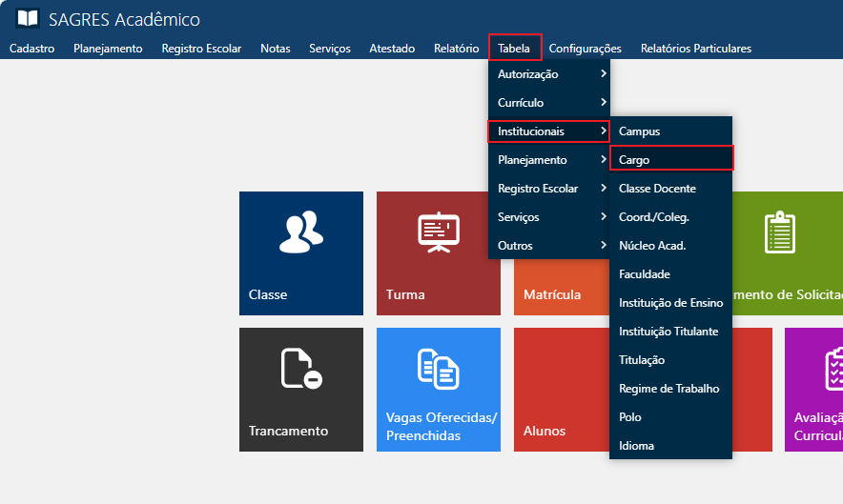Expand the Planejamento submenu in Tabela

coord(547,160)
